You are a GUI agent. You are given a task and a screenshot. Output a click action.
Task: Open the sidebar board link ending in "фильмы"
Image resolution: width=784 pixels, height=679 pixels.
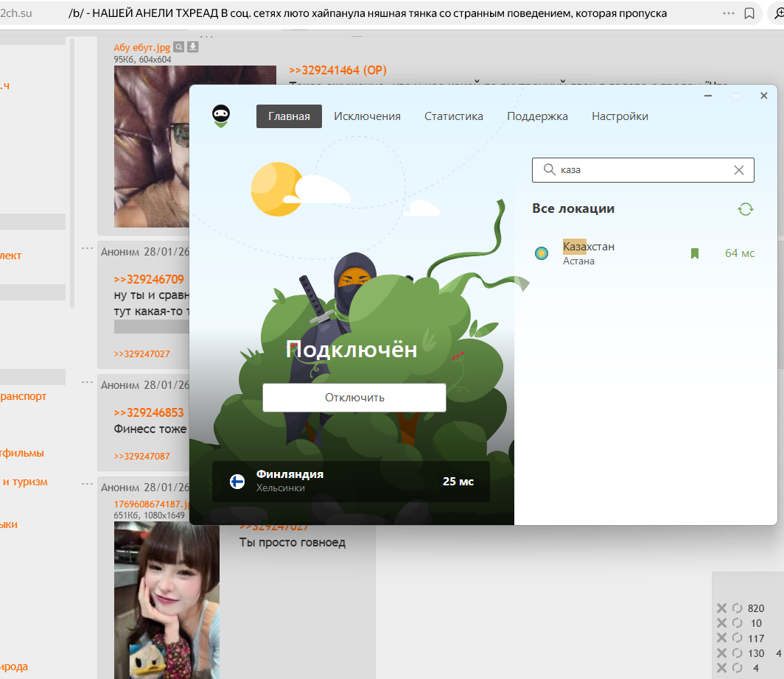pos(22,453)
